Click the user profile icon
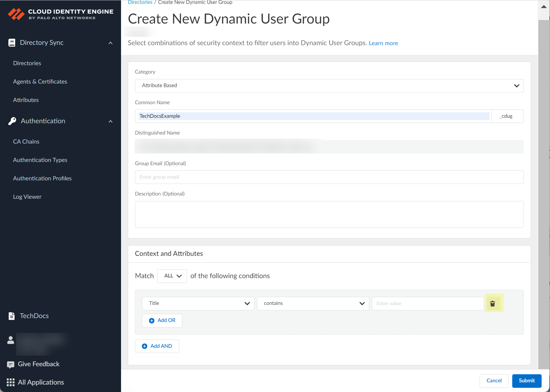The width and height of the screenshot is (550, 392). coord(11,340)
